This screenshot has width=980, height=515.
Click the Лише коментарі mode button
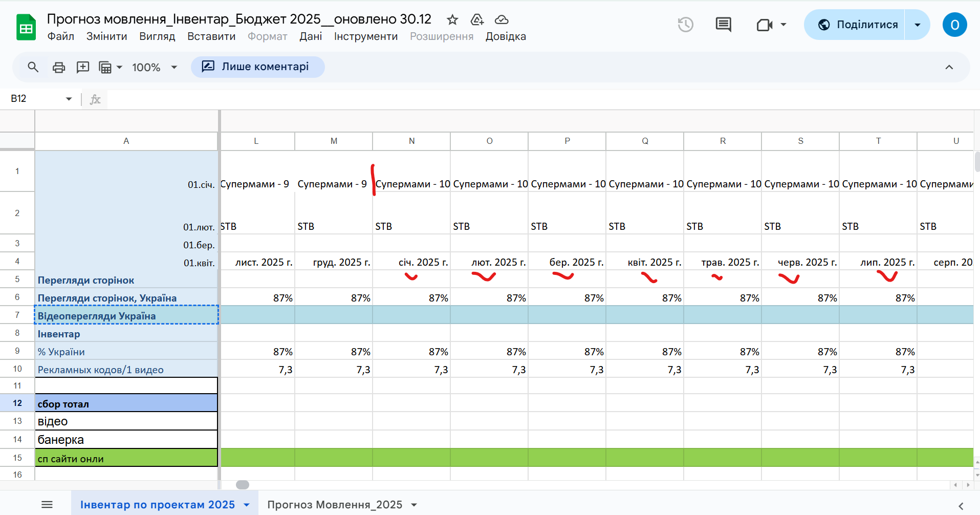tap(258, 67)
